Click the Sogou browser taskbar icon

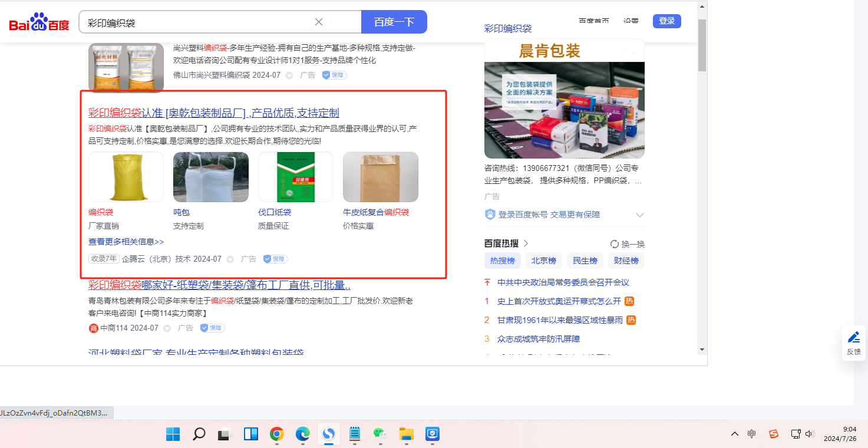click(329, 434)
